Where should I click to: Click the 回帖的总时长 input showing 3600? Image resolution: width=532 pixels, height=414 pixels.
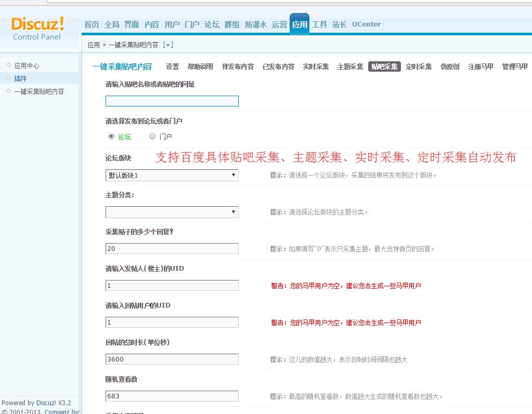click(172, 359)
